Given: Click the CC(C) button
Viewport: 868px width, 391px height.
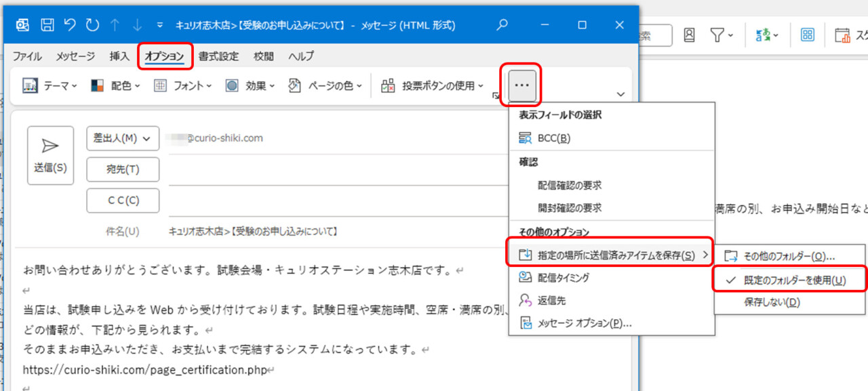Looking at the screenshot, I should (123, 201).
